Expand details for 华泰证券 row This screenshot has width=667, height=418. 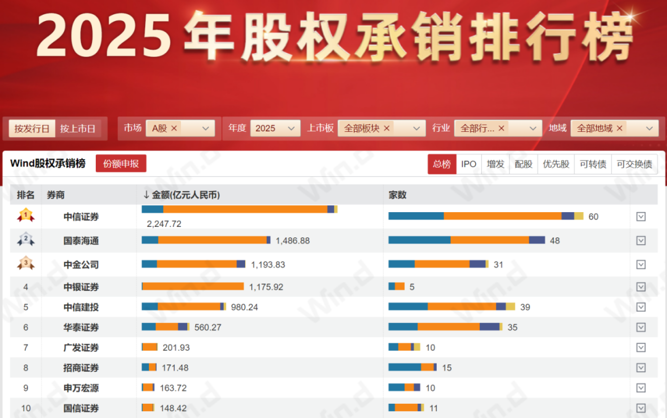click(641, 327)
